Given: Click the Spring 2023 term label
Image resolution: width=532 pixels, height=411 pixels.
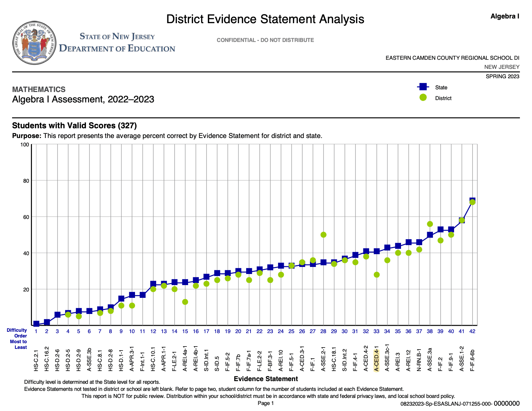Looking at the screenshot, I should [x=502, y=76].
